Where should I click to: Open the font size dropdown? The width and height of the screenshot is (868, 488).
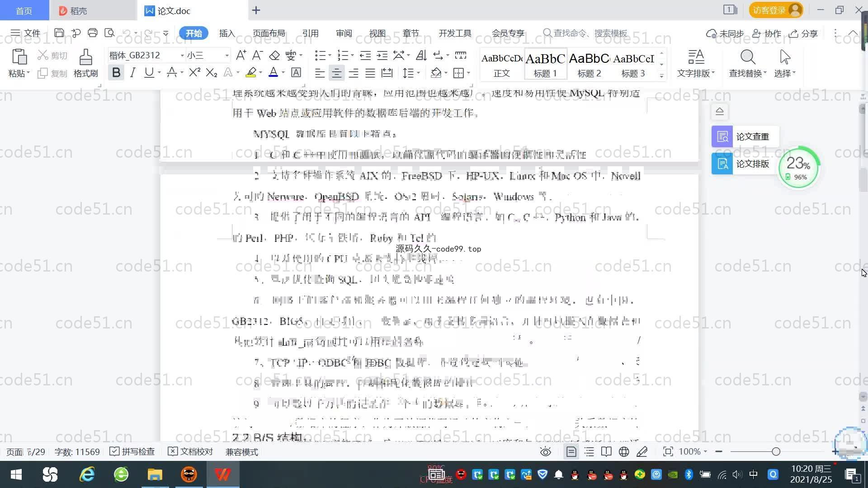tap(227, 56)
